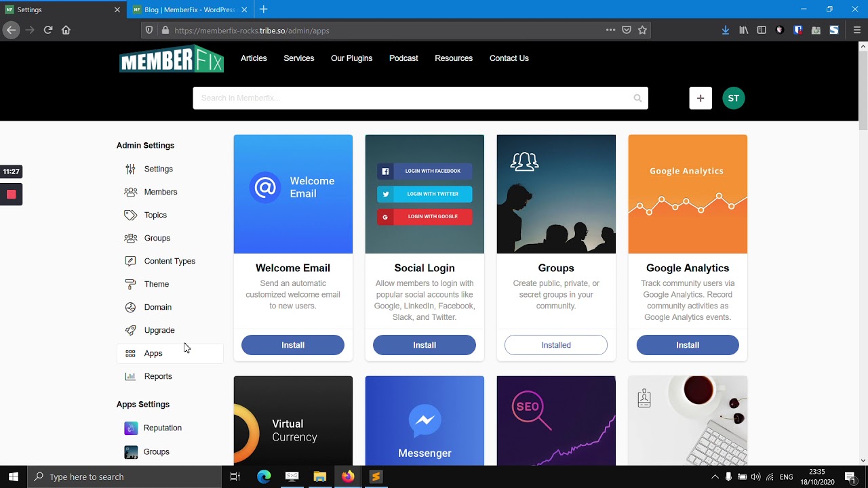Open the Resources menu item

tap(454, 58)
